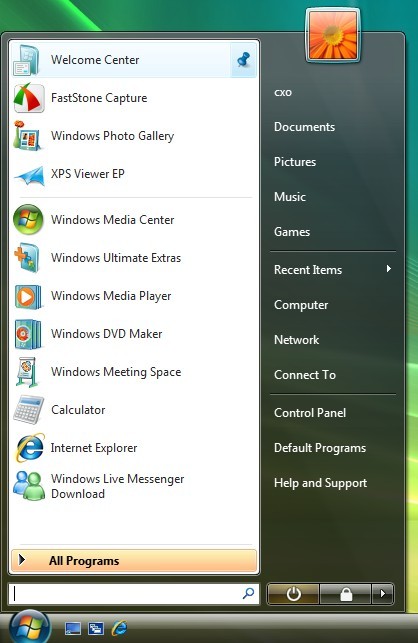The image size is (418, 643).
Task: Open shutdown options arrow beside the lock button
Action: point(383,593)
